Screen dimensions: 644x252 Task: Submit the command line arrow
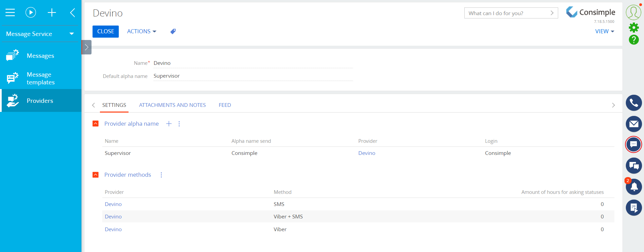[x=552, y=13]
